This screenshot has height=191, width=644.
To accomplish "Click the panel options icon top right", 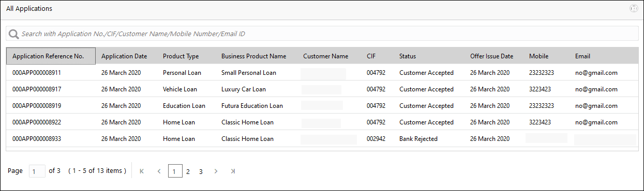I will (634, 9).
